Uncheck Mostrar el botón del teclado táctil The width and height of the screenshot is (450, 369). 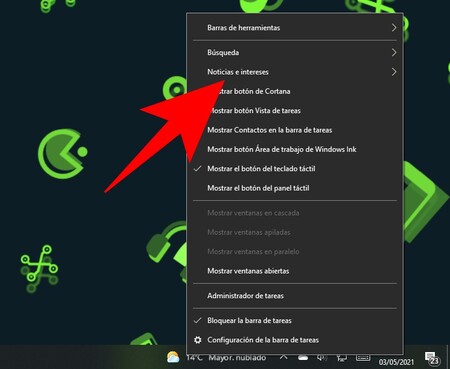(295, 168)
